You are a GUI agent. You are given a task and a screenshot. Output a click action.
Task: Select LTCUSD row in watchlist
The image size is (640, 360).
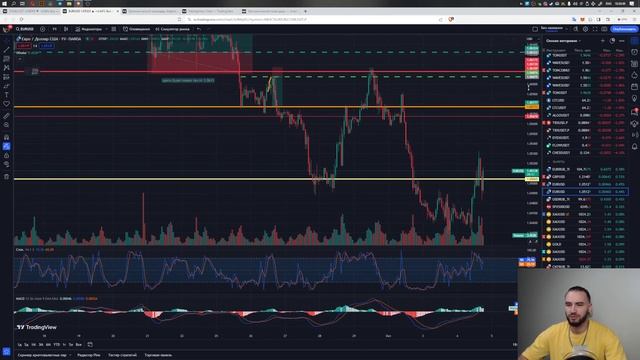coord(585,100)
